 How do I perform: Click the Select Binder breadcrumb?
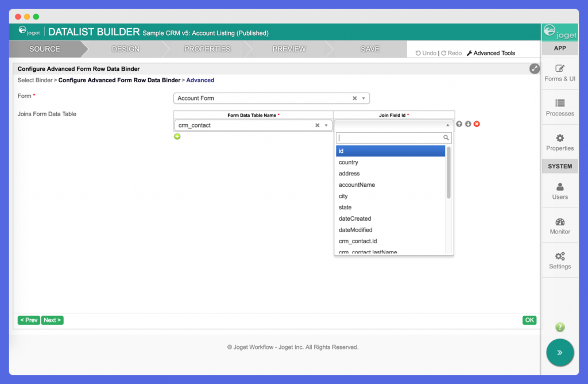point(35,80)
